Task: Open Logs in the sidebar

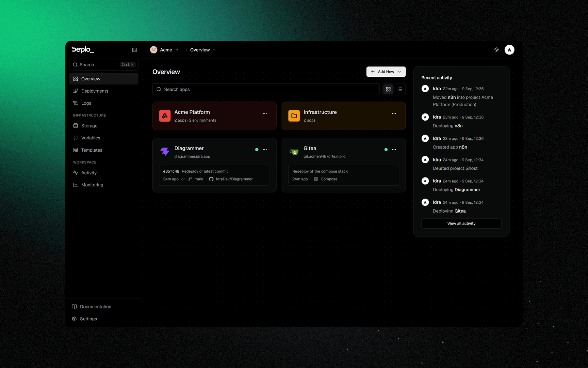Action: 104,103
